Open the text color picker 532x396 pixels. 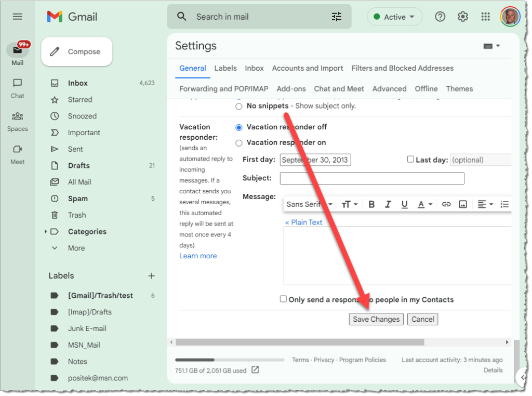coord(425,204)
